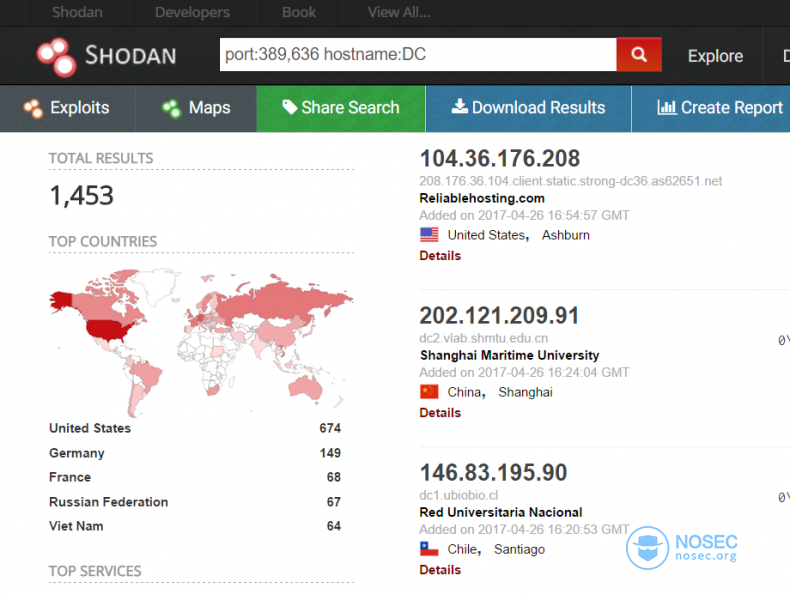Click the Download Results arrow icon
This screenshot has height=594, width=790.
point(459,106)
